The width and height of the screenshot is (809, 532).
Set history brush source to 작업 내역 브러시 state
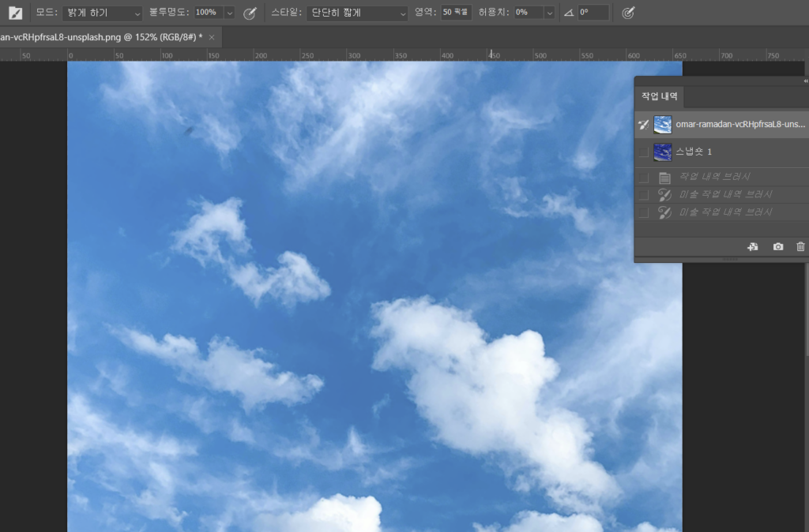click(643, 178)
